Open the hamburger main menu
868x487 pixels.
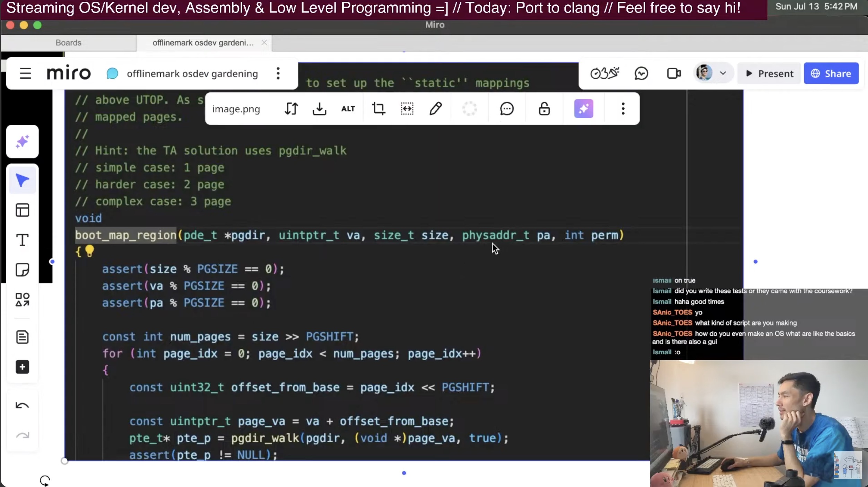pos(25,73)
